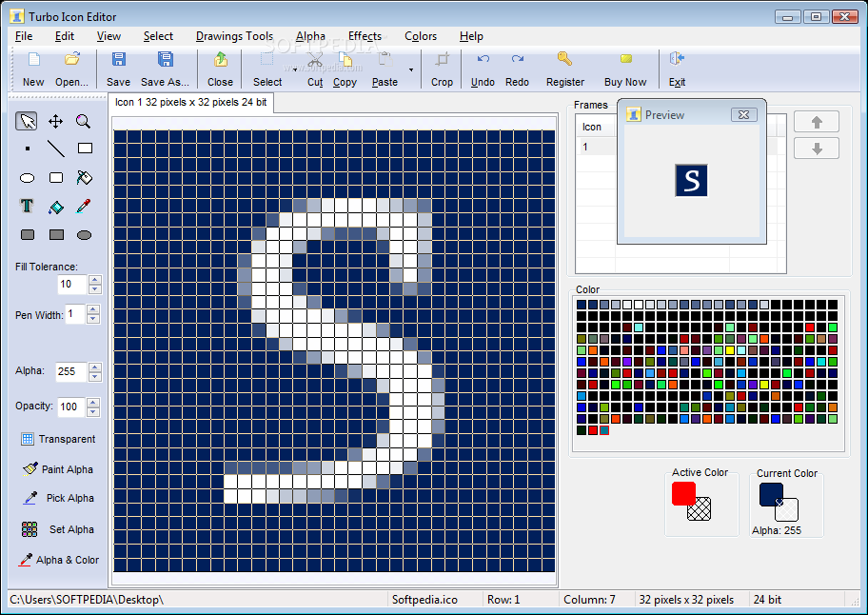Image resolution: width=868 pixels, height=615 pixels.
Task: Toggle Transparent mode
Action: [x=59, y=439]
